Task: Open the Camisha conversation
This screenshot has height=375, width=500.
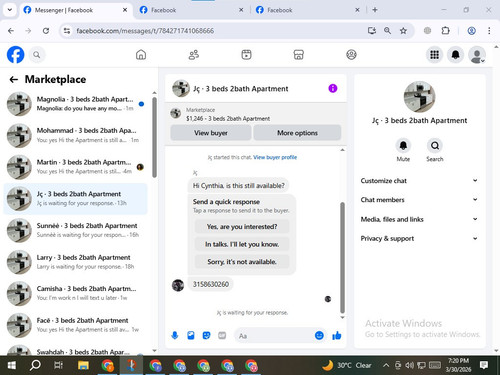Action: tap(75, 293)
